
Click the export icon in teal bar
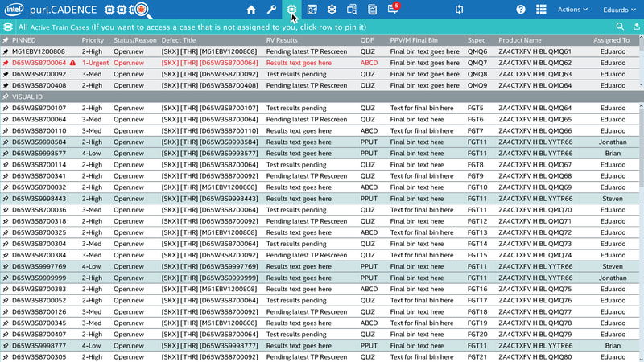(x=636, y=27)
